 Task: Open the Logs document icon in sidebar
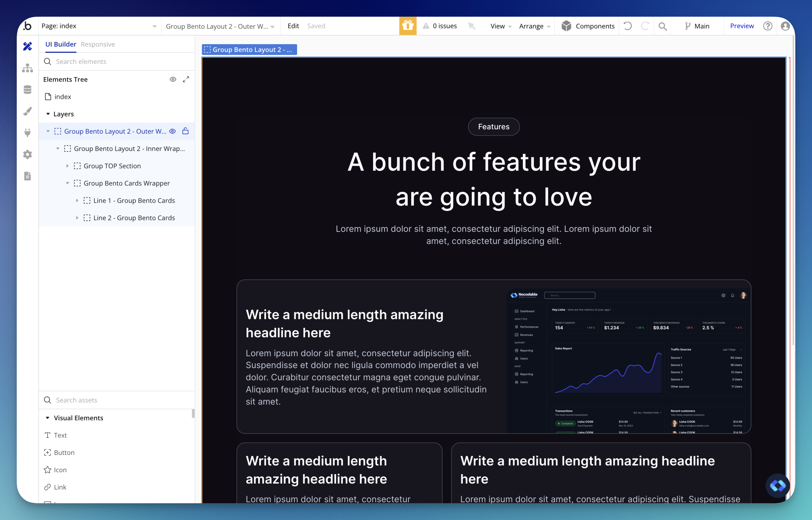28,176
